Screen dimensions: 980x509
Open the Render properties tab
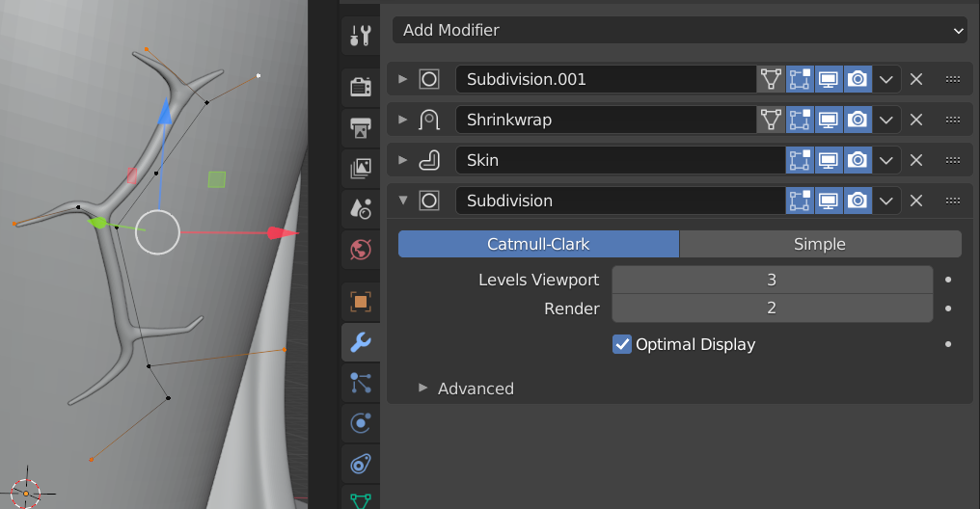361,87
